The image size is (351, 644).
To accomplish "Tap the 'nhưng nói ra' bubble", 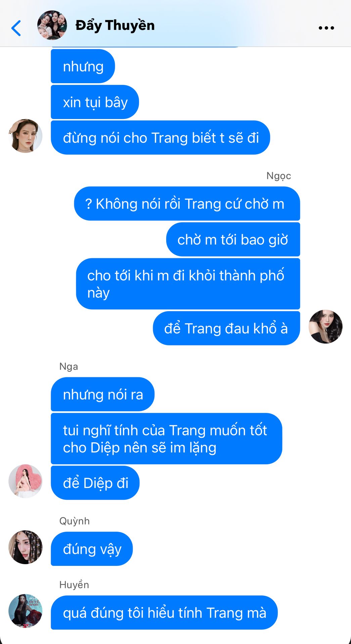I will (103, 394).
